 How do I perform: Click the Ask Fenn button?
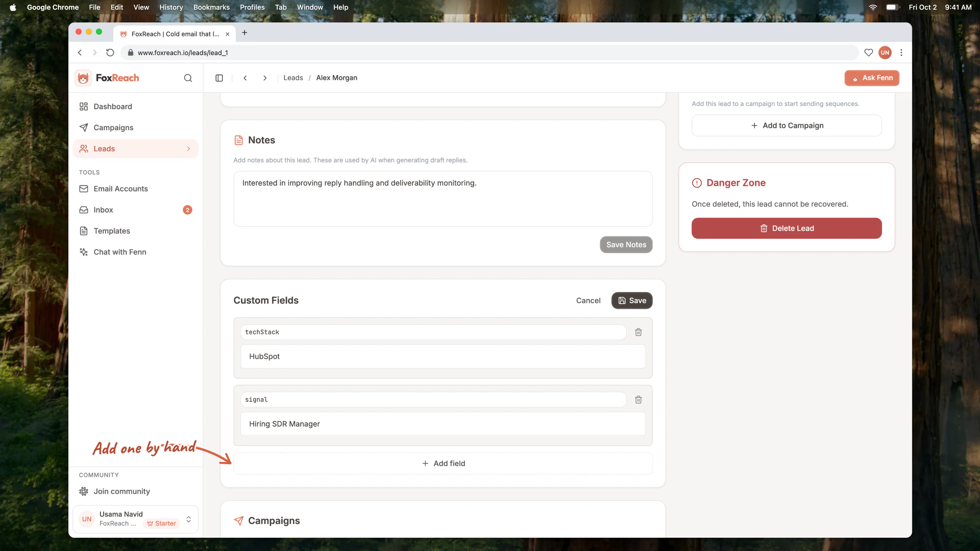[x=871, y=78]
